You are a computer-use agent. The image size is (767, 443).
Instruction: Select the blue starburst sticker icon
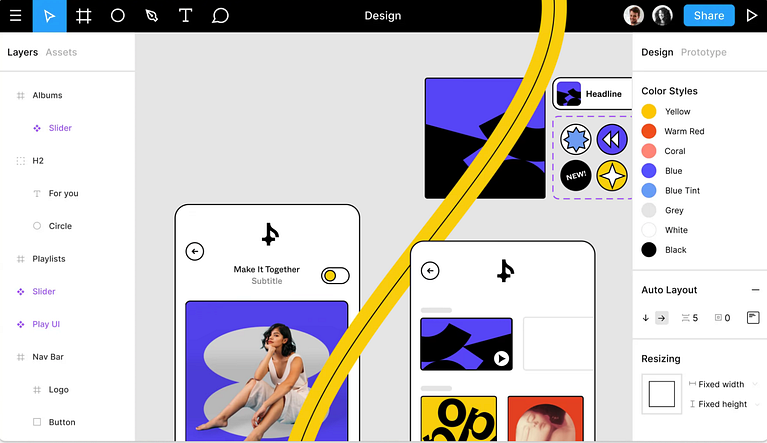click(576, 139)
